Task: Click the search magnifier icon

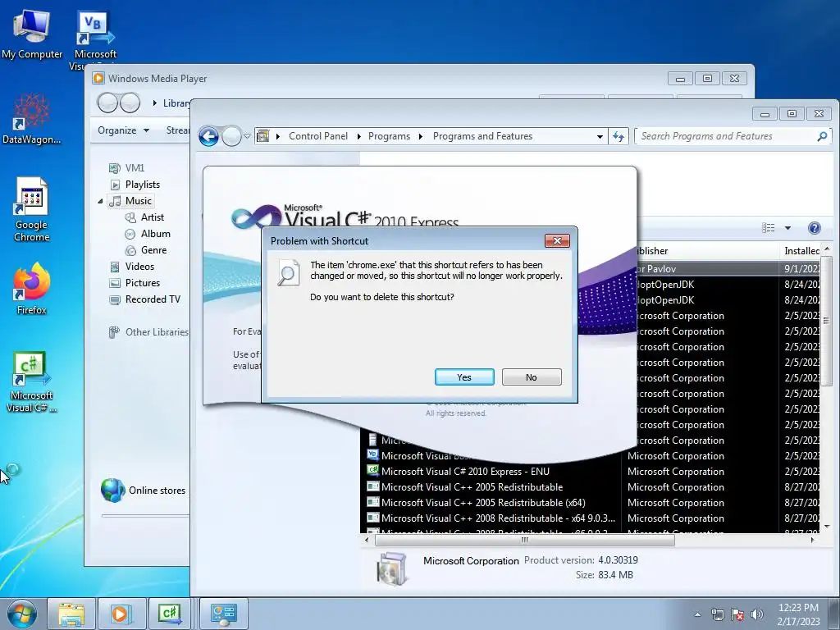Action: (x=822, y=136)
